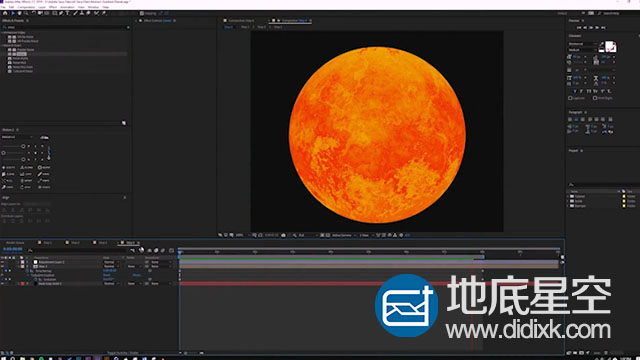The width and height of the screenshot is (640, 360).
Task: Step forward one frame in Preview panel
Action: click(597, 27)
